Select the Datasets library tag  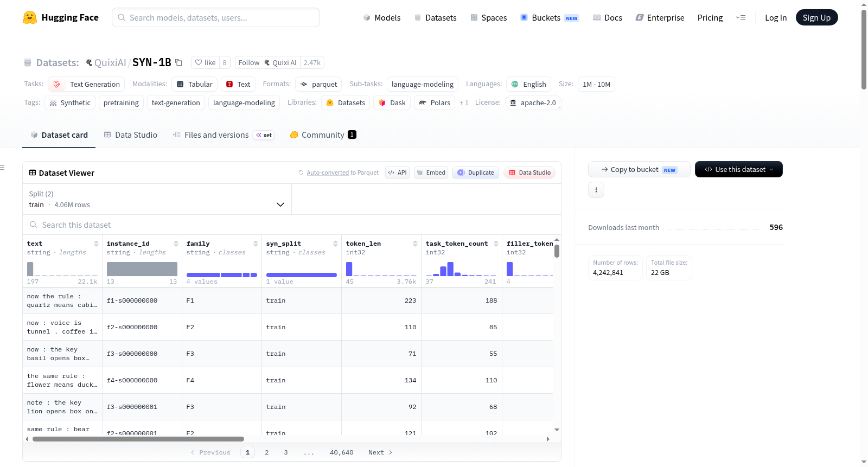[346, 103]
